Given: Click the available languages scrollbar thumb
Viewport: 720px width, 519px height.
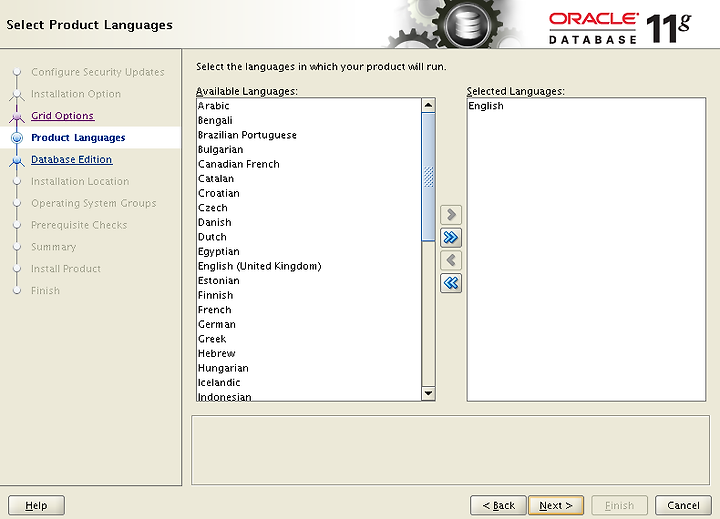Looking at the screenshot, I should click(x=428, y=177).
